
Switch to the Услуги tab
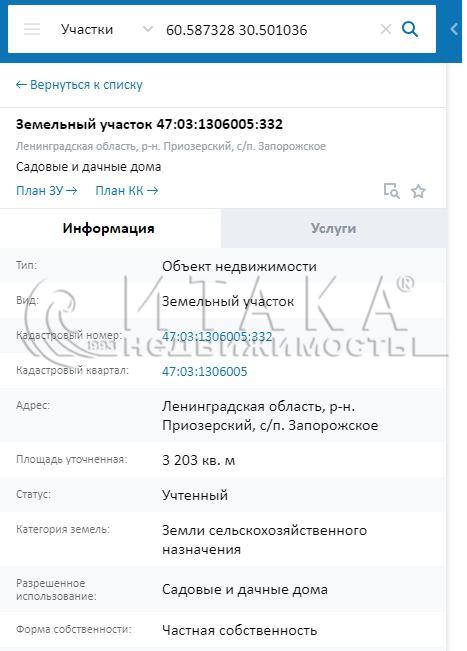tap(334, 228)
